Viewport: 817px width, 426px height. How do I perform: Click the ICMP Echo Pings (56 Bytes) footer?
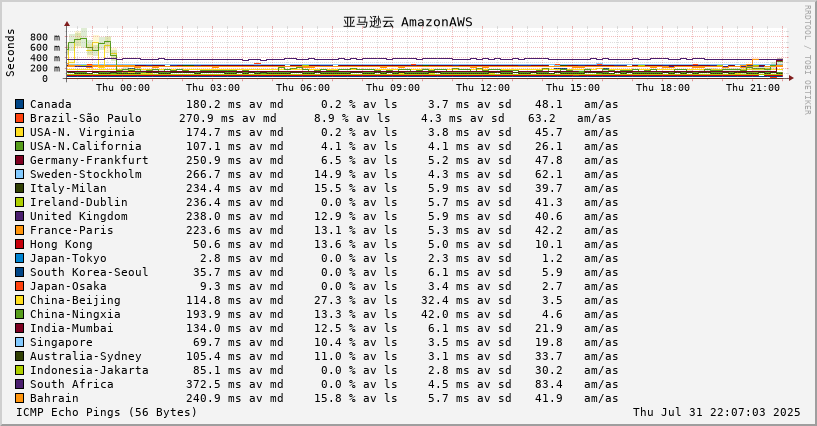tap(107, 412)
